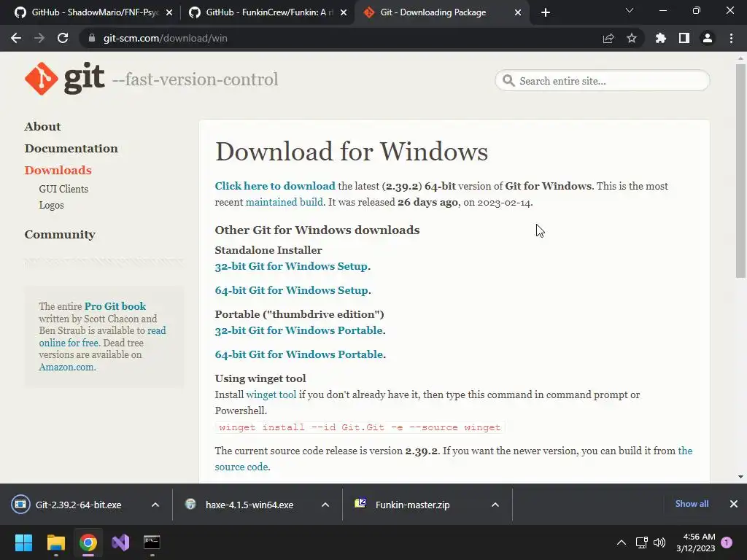Open the volume speaker icon

pyautogui.click(x=659, y=542)
